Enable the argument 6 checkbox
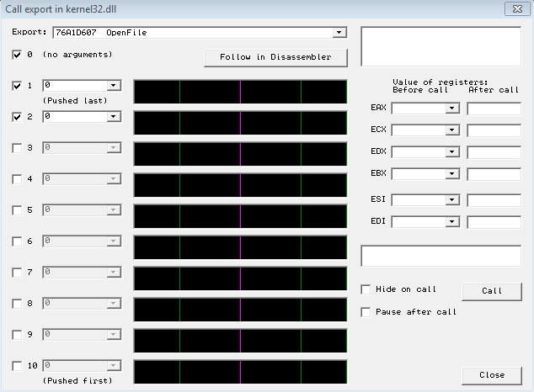Image resolution: width=534 pixels, height=392 pixels. (17, 241)
